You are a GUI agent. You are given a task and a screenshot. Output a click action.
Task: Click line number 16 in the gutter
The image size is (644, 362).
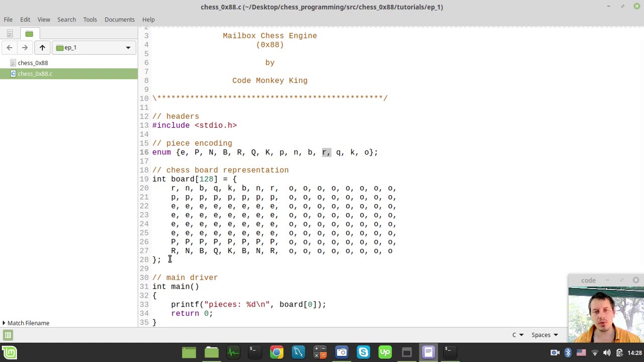point(144,152)
